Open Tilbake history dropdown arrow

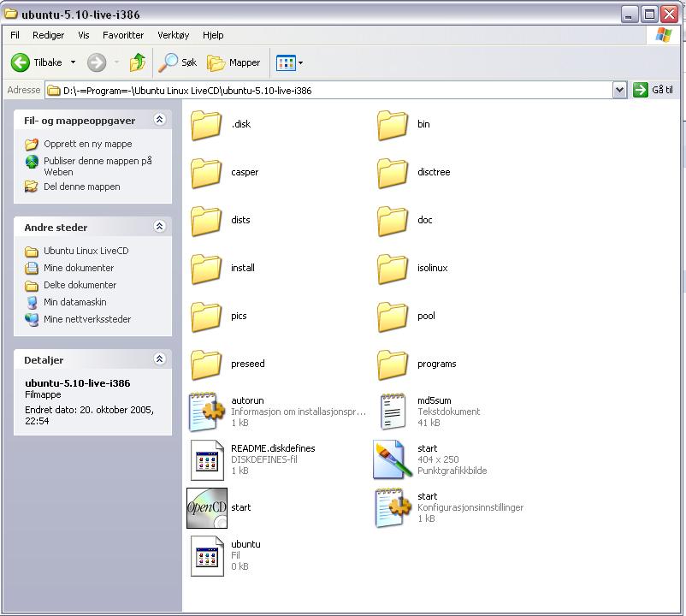[x=73, y=62]
